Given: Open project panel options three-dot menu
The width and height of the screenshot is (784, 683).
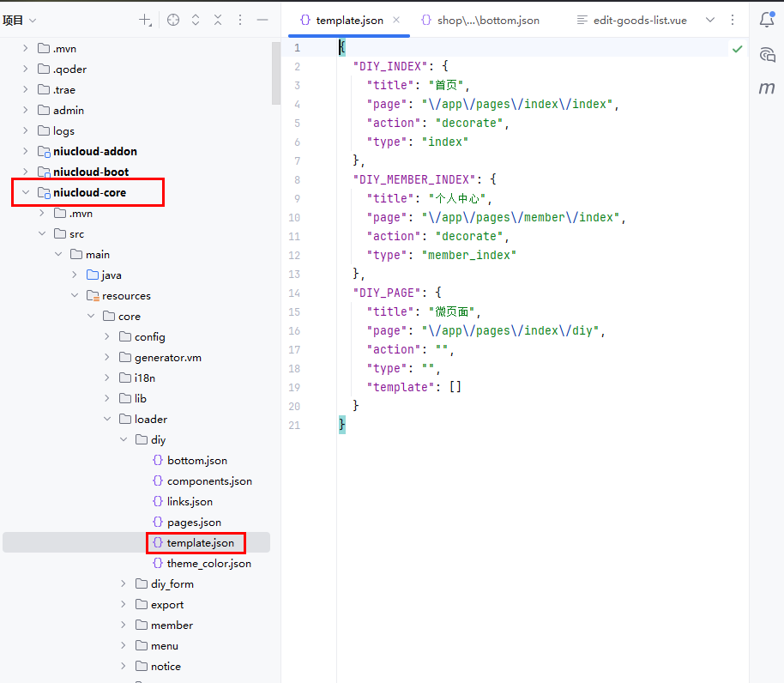Looking at the screenshot, I should [240, 20].
